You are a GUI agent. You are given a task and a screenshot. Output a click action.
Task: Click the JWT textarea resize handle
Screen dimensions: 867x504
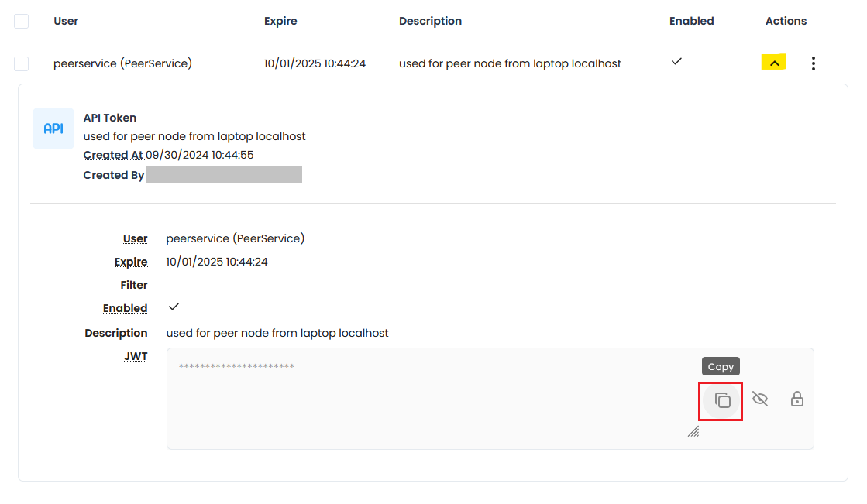[x=693, y=431]
